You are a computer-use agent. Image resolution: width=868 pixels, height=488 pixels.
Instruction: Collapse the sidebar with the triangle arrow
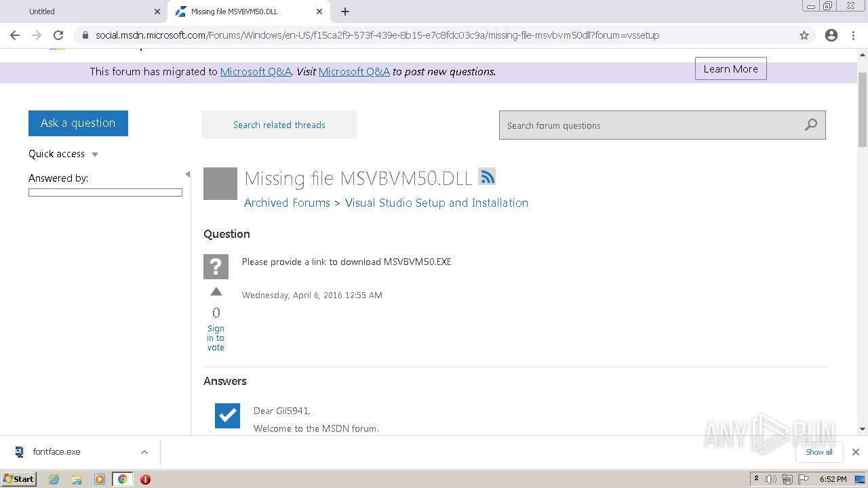pos(188,174)
